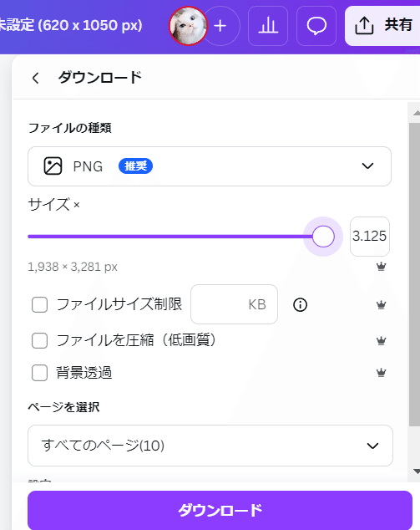
Task: Click the KB file size input field
Action: pyautogui.click(x=234, y=304)
